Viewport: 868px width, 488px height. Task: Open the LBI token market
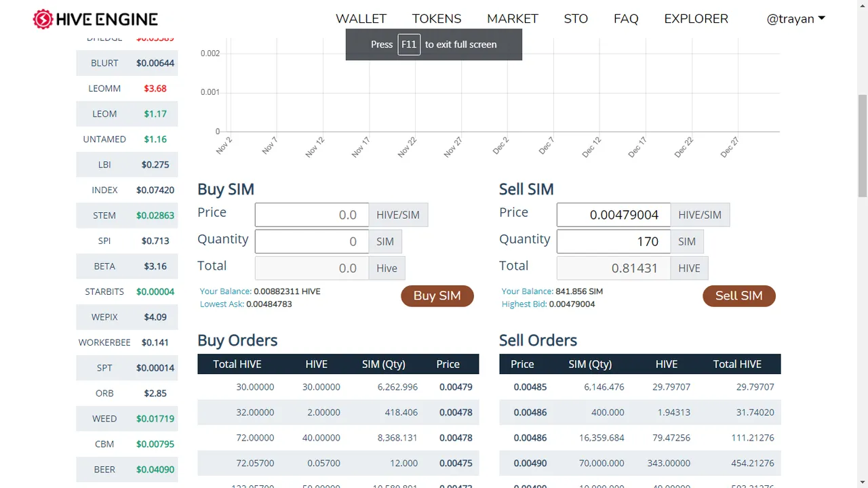(x=127, y=165)
